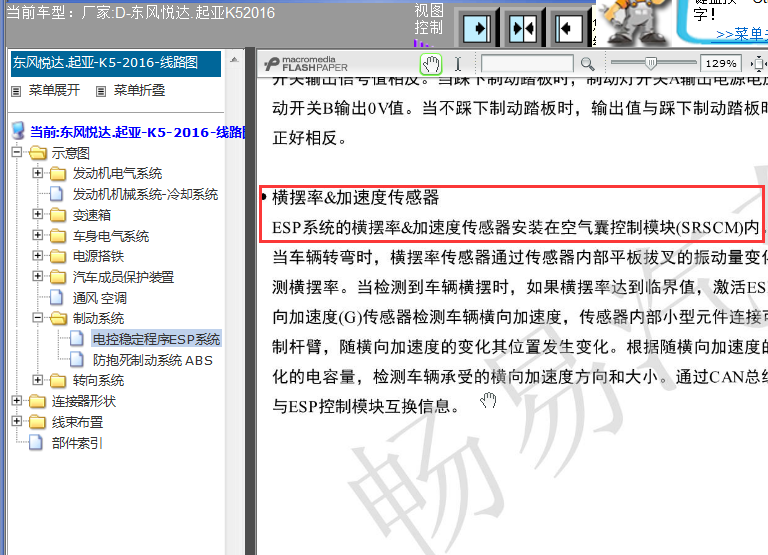The image size is (768, 555).
Task: Click the 菜单折叠 list icon
Action: pos(101,91)
